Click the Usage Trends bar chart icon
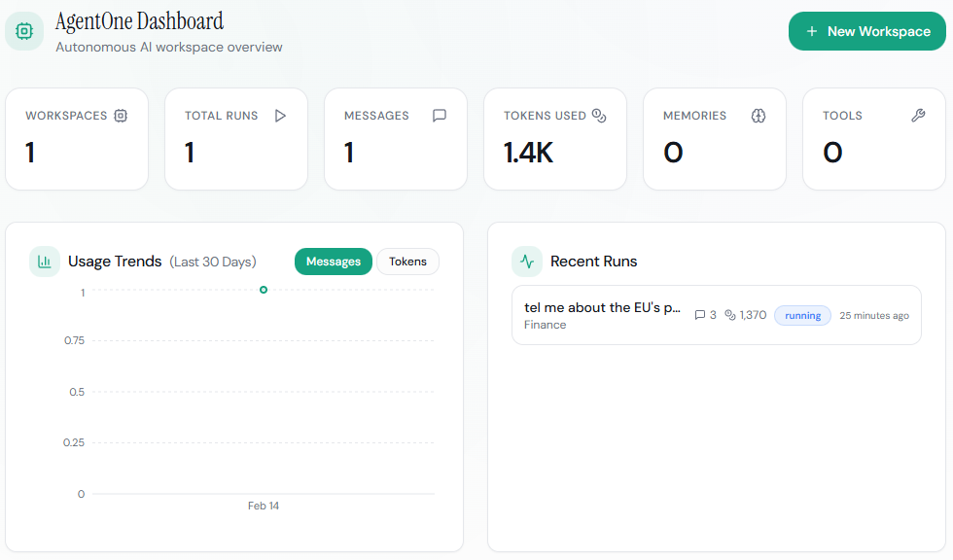The width and height of the screenshot is (953, 560). pos(45,262)
